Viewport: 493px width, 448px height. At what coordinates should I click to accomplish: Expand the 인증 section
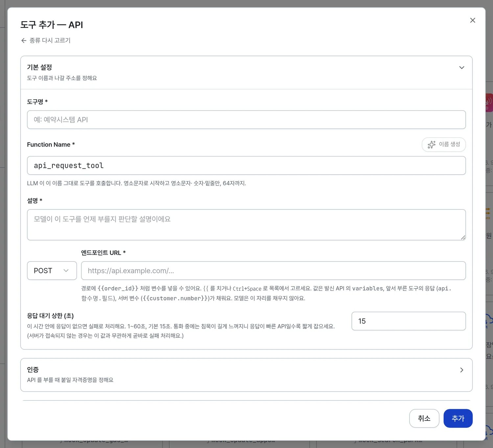point(246,375)
